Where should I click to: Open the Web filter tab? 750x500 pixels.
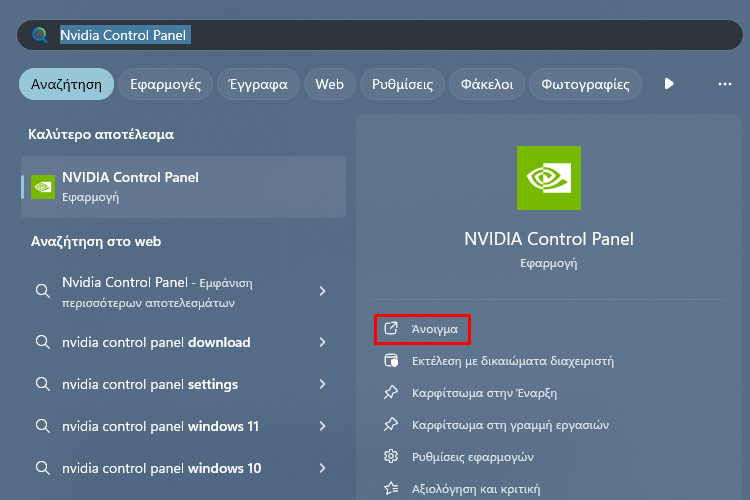(x=330, y=84)
